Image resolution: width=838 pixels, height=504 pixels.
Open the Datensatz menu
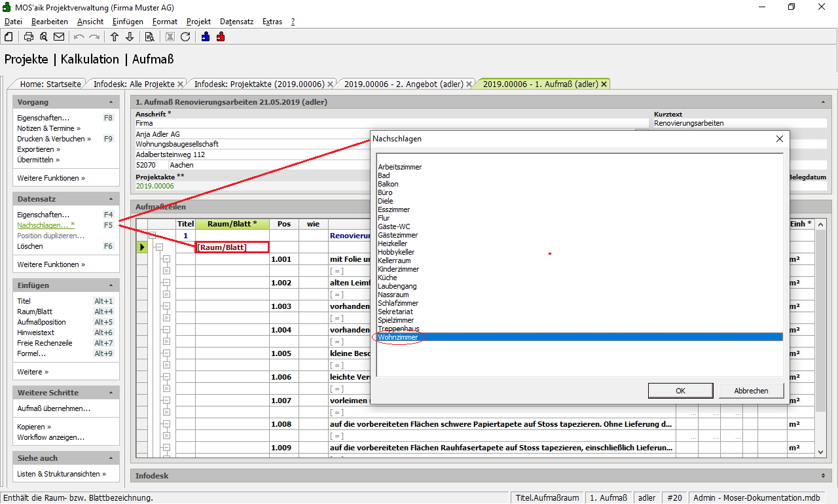click(x=236, y=22)
